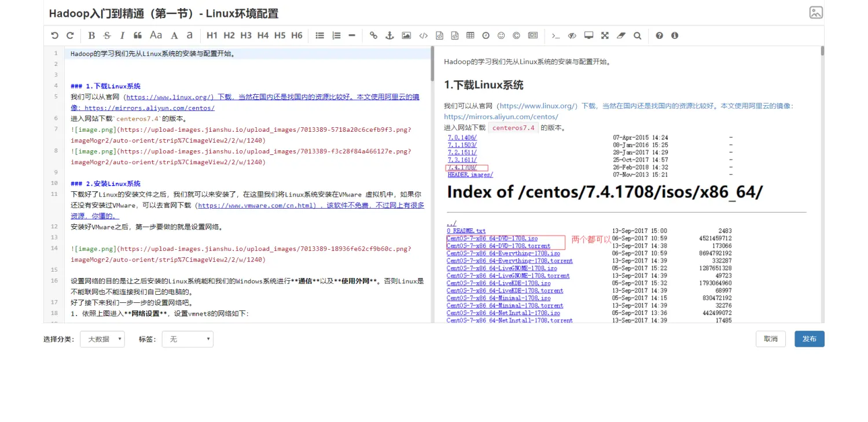The height and width of the screenshot is (422, 868).
Task: Click the 'centeros7.4' code text in preview
Action: [514, 128]
